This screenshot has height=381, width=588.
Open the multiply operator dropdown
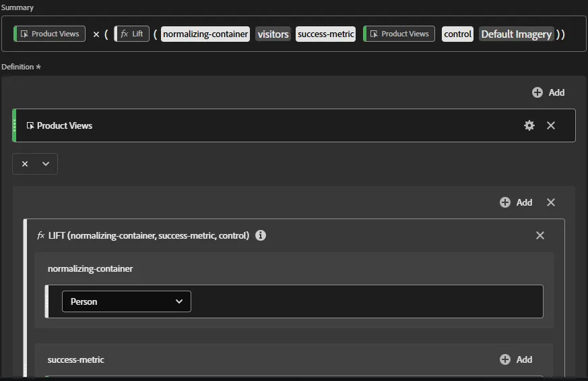[35, 164]
